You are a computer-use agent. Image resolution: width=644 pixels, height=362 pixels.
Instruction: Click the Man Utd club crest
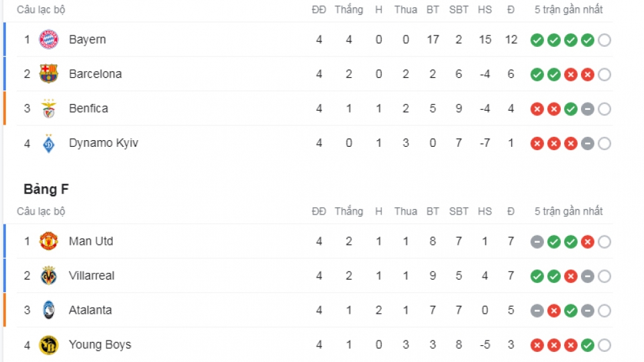pyautogui.click(x=48, y=241)
